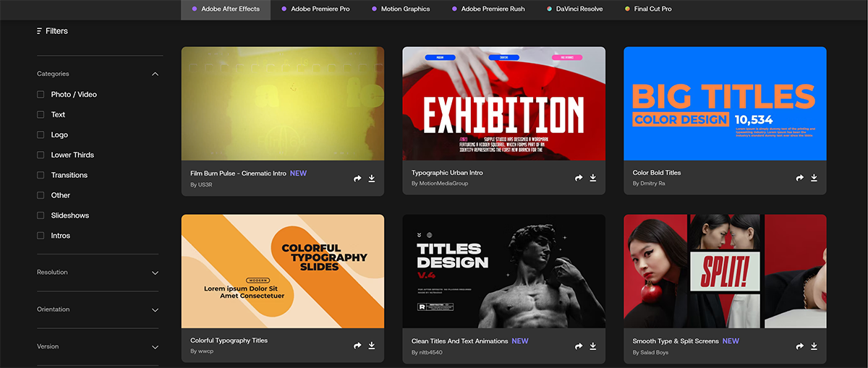Download Smooth Type & Split Screens

click(x=814, y=346)
